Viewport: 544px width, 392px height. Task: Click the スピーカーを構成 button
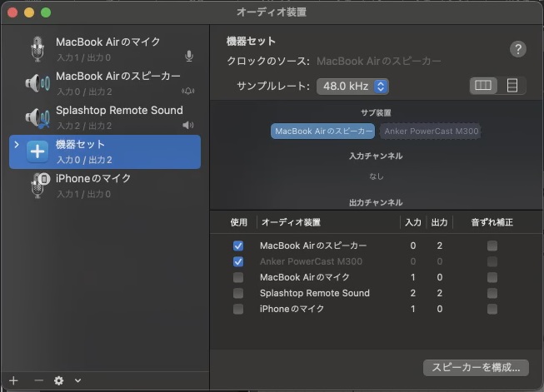(x=476, y=367)
